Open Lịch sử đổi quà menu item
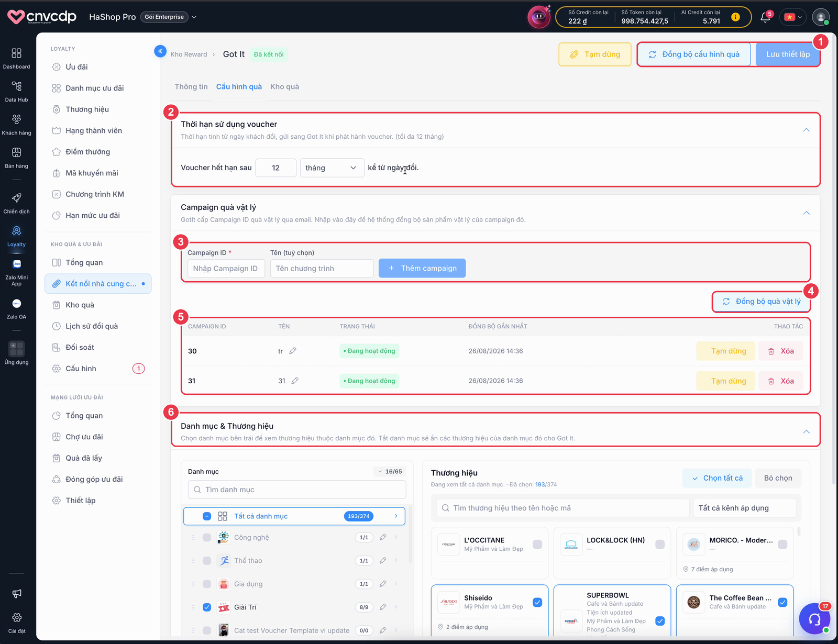The height and width of the screenshot is (644, 838). [x=92, y=326]
